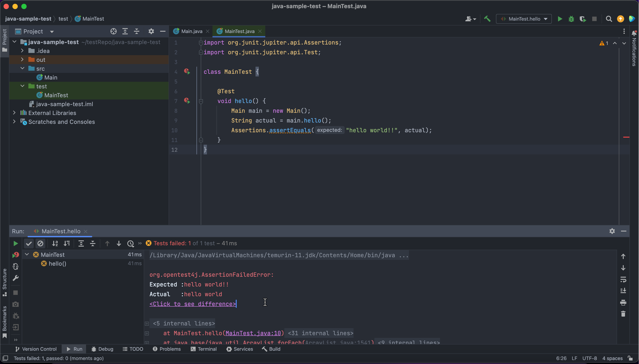Click the Build project hammer icon
This screenshot has width=639, height=364.
click(x=487, y=19)
